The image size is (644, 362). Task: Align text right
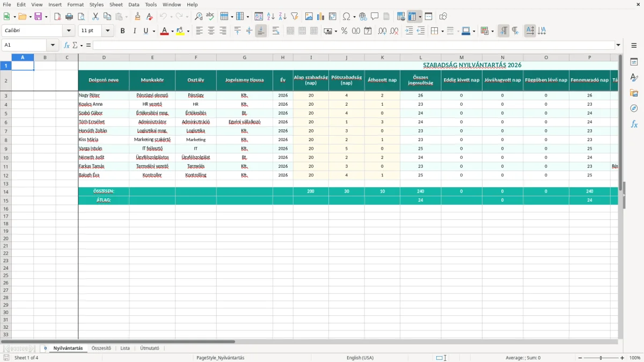[223, 31]
